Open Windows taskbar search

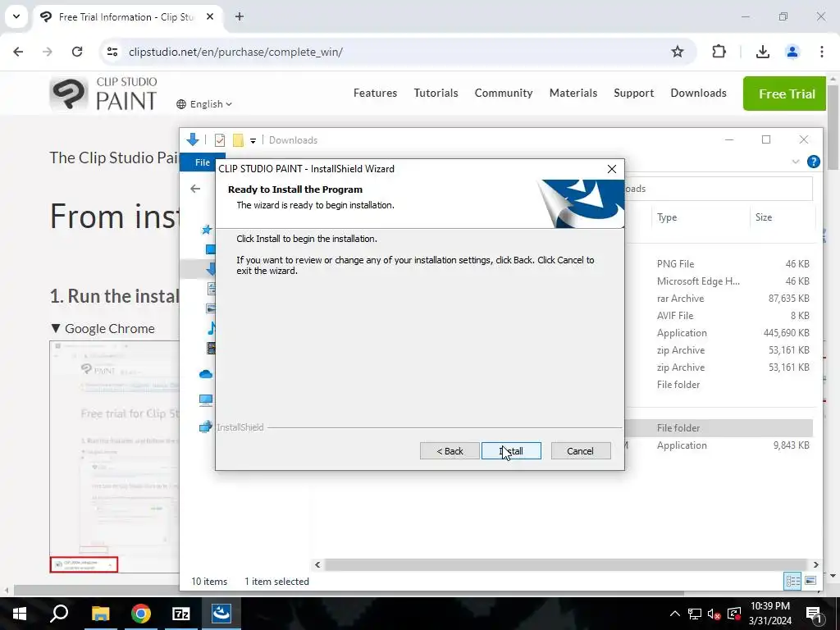pos(59,614)
